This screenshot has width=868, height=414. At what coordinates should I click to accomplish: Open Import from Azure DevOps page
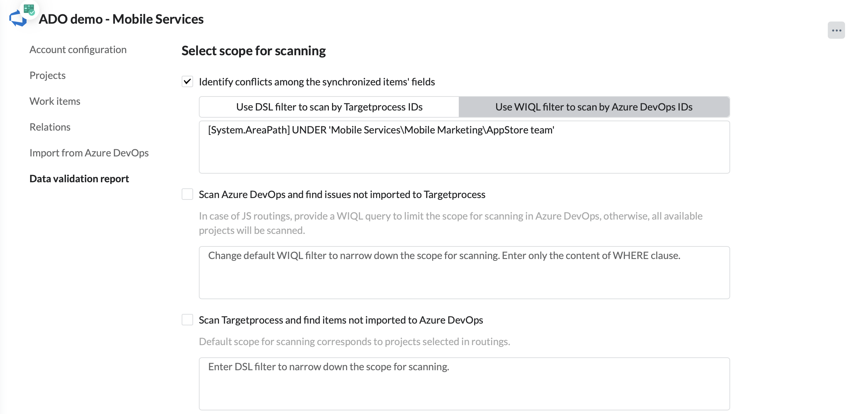coord(89,153)
